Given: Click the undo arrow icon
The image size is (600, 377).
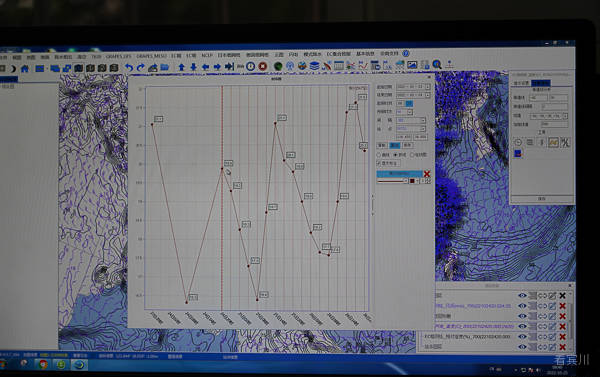Looking at the screenshot, I should pos(129,68).
